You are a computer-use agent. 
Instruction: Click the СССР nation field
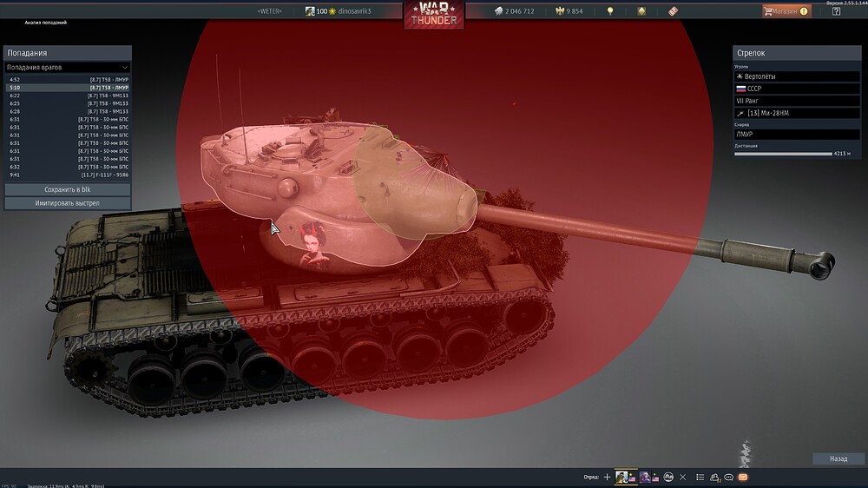[x=797, y=89]
